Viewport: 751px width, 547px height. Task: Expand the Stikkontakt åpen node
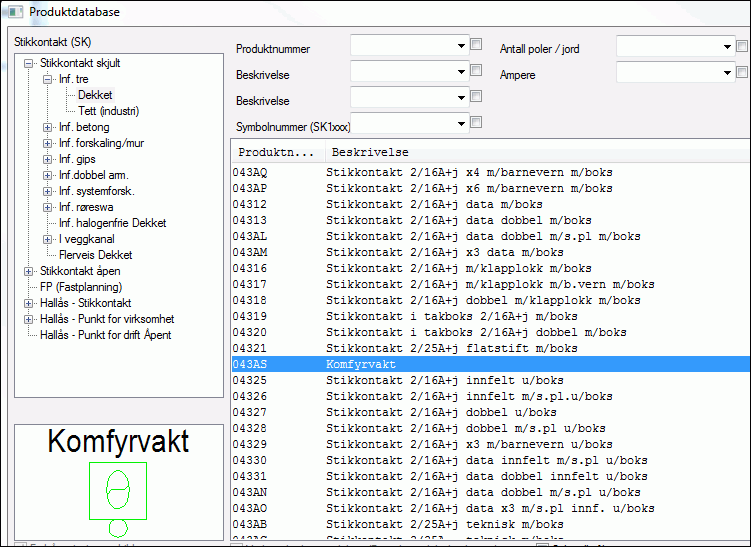29,271
